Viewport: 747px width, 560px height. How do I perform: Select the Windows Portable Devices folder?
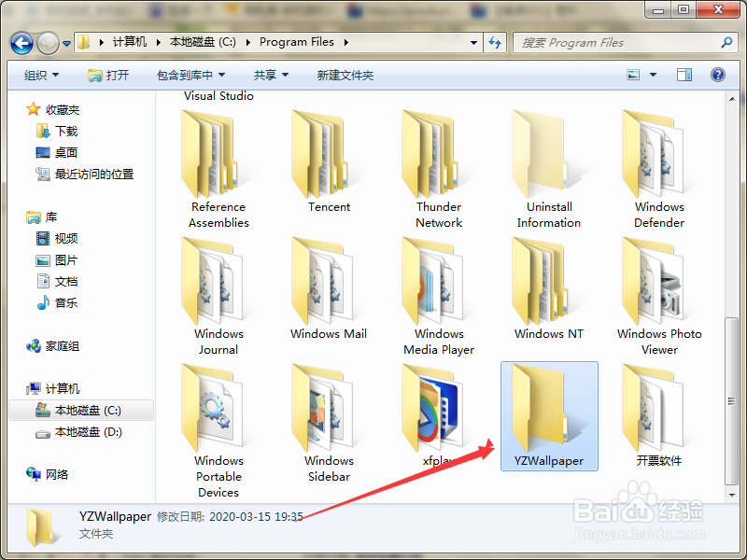(218, 431)
